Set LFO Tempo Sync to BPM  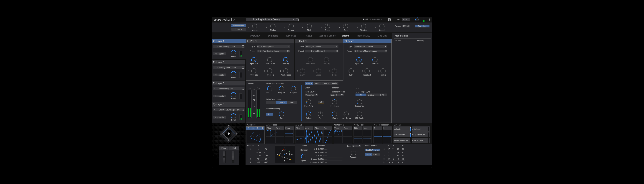[x=382, y=95]
